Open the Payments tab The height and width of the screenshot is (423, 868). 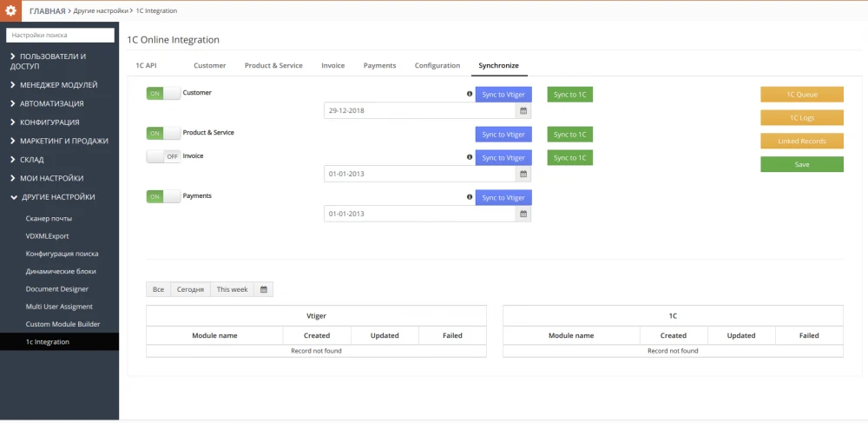[380, 65]
